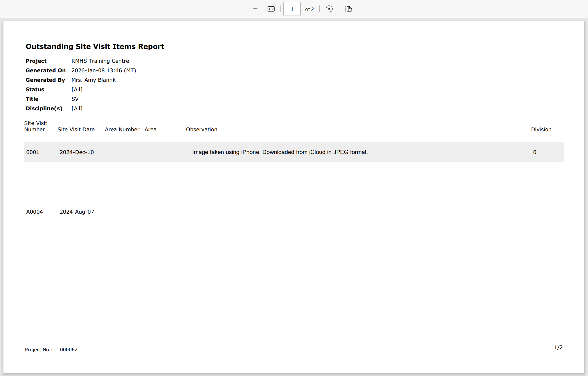The width and height of the screenshot is (588, 376).
Task: Select the report title heading
Action: point(95,46)
